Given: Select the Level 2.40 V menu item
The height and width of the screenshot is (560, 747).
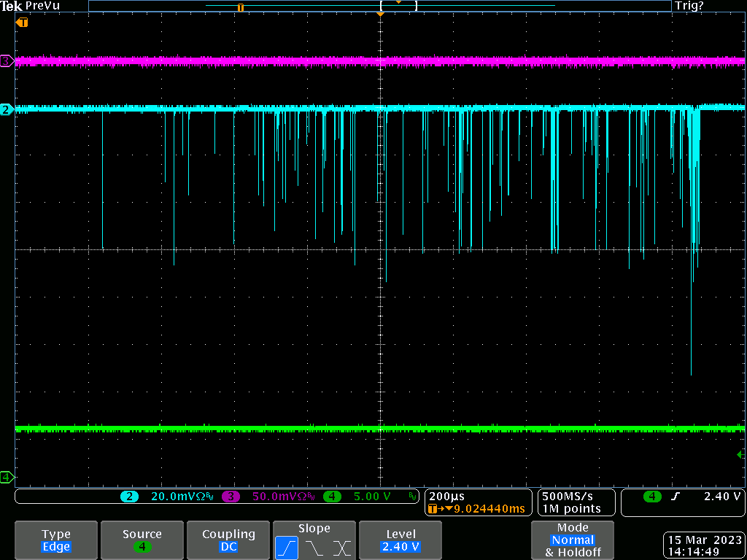Looking at the screenshot, I should tap(400, 540).
